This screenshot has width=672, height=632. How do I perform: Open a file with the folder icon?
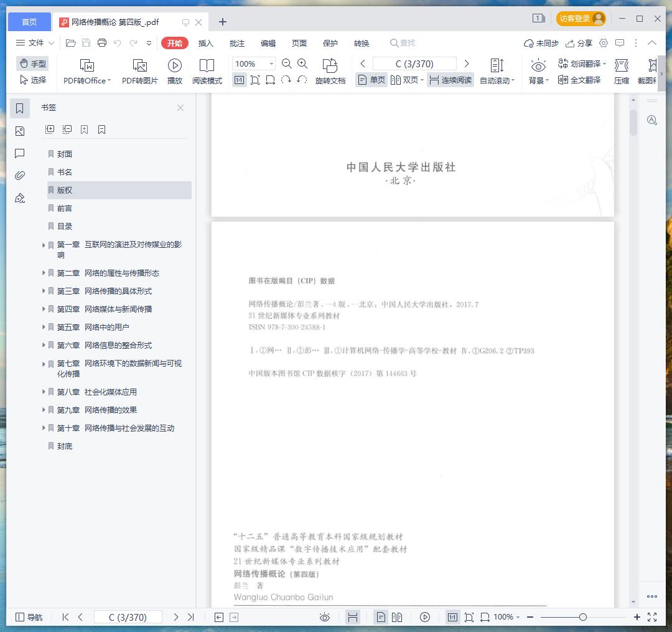pos(71,43)
